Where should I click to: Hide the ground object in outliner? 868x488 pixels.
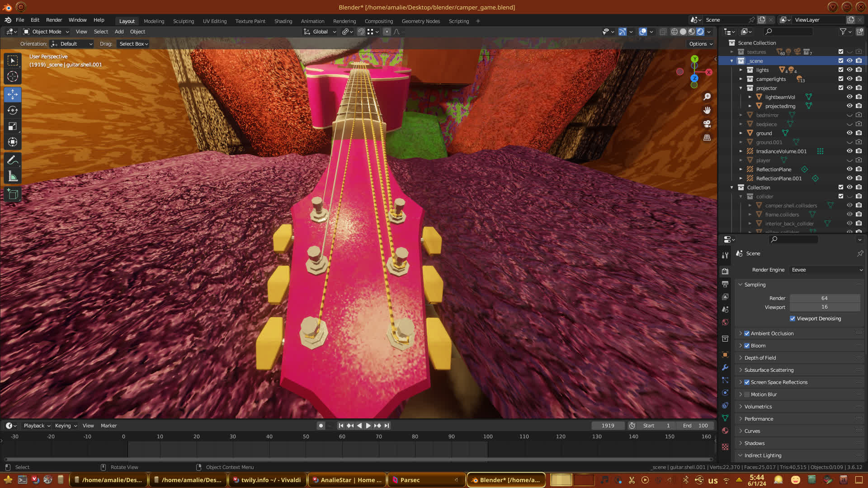click(849, 133)
